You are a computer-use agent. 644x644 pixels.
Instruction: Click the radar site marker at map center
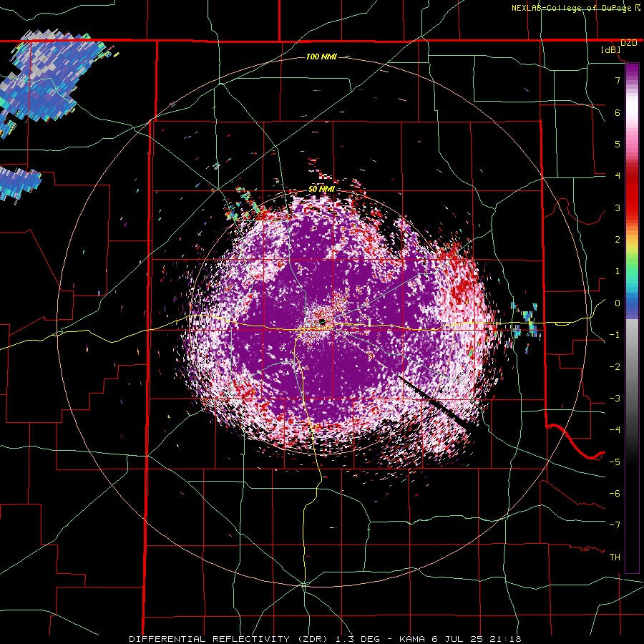pyautogui.click(x=321, y=321)
